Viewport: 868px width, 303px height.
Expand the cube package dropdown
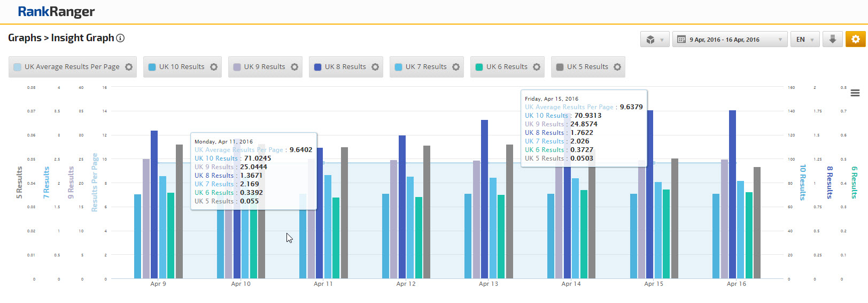pyautogui.click(x=655, y=40)
